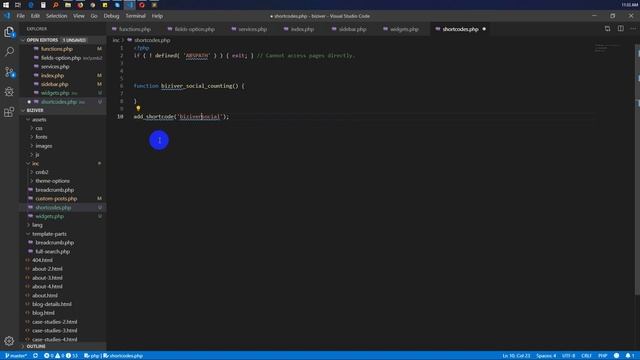Switch to the fields-option.php editor tab
Viewport: 640px width, 360px height.
pos(194,29)
